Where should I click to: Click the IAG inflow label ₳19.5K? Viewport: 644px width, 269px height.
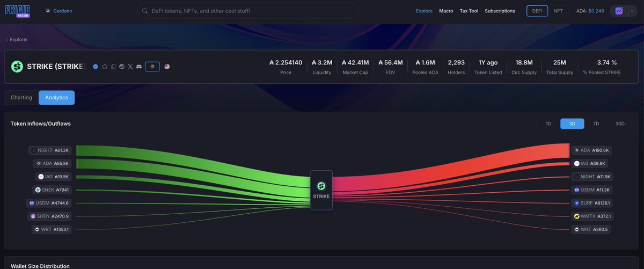54,177
